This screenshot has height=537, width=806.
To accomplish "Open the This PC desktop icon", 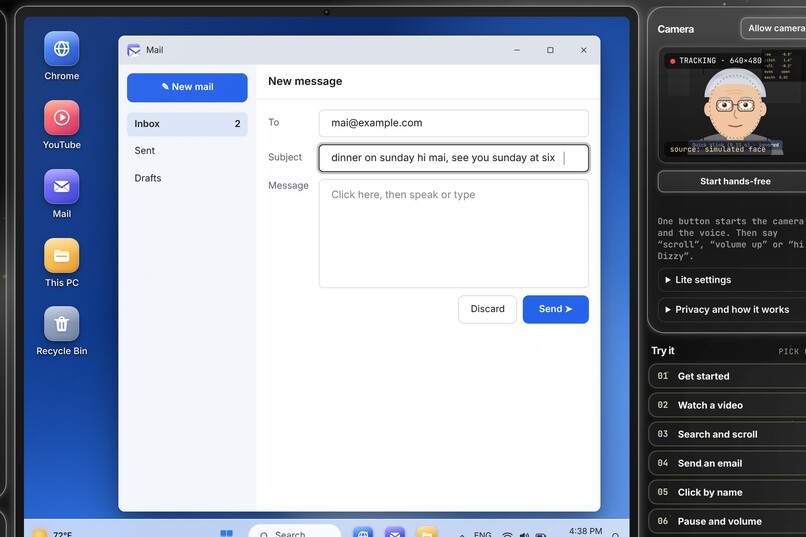I will point(62,263).
